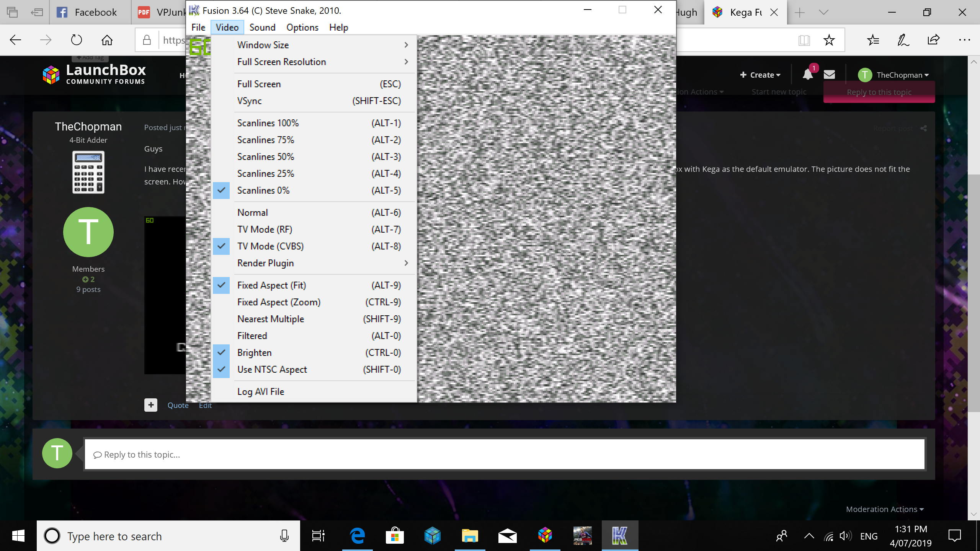Viewport: 980px width, 551px height.
Task: Go to browser home page
Action: tap(107, 40)
